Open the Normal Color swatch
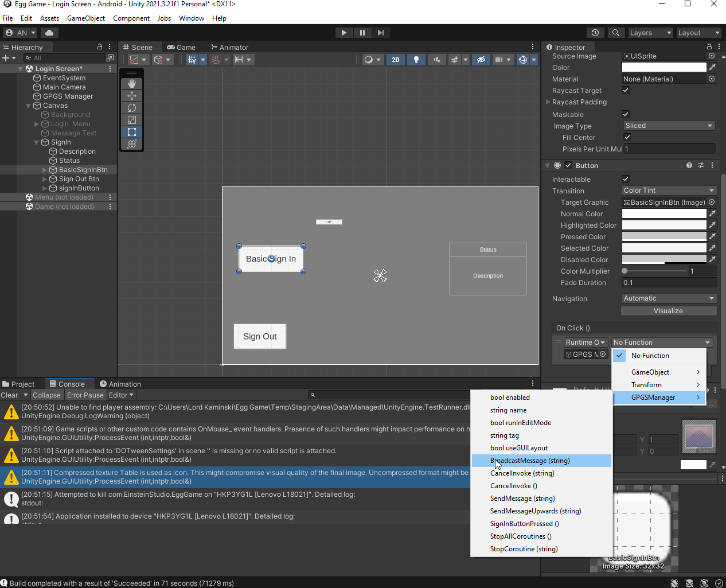Viewport: 726px width, 588px height. pyautogui.click(x=664, y=213)
